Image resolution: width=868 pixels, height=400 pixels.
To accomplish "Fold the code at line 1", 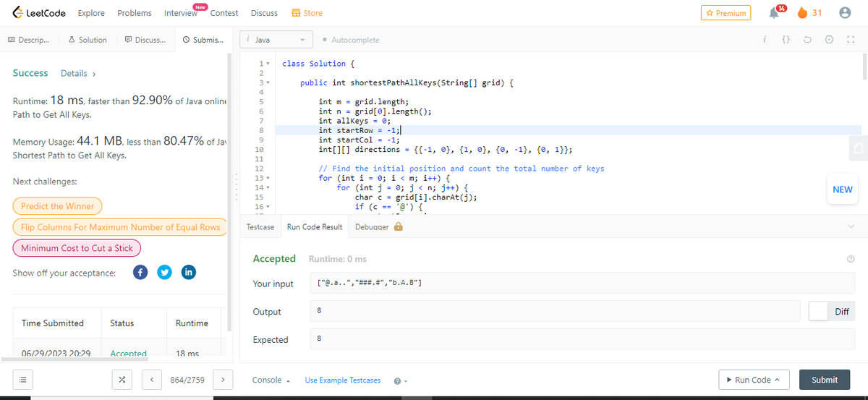I will [x=269, y=64].
